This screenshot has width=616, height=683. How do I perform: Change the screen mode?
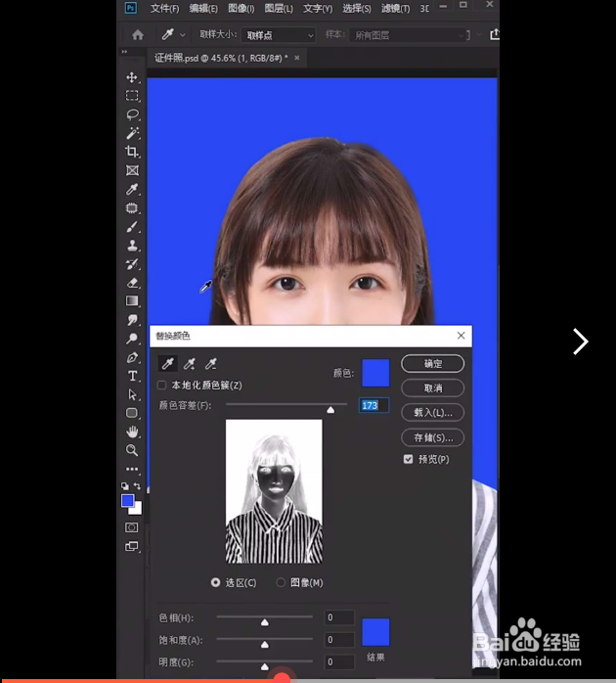131,546
